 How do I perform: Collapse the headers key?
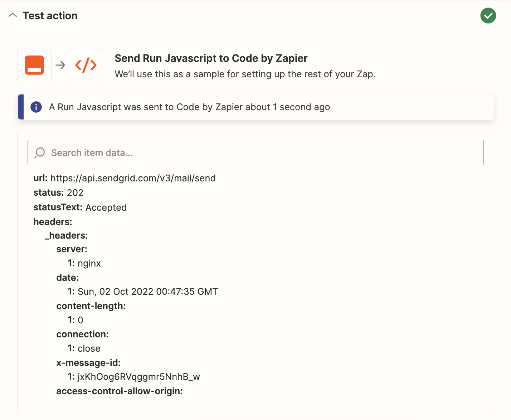pos(53,222)
